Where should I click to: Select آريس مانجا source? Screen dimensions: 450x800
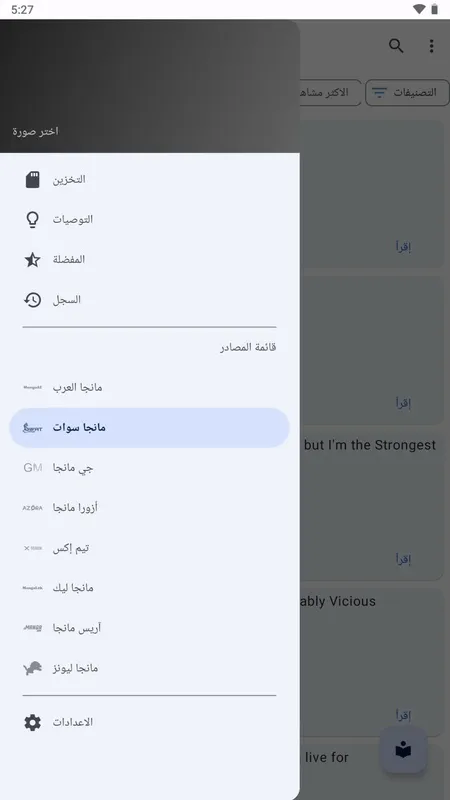point(149,628)
